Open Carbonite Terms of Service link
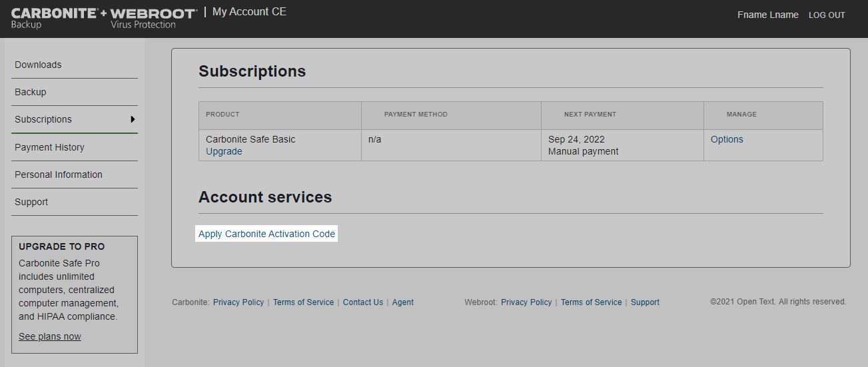 303,302
